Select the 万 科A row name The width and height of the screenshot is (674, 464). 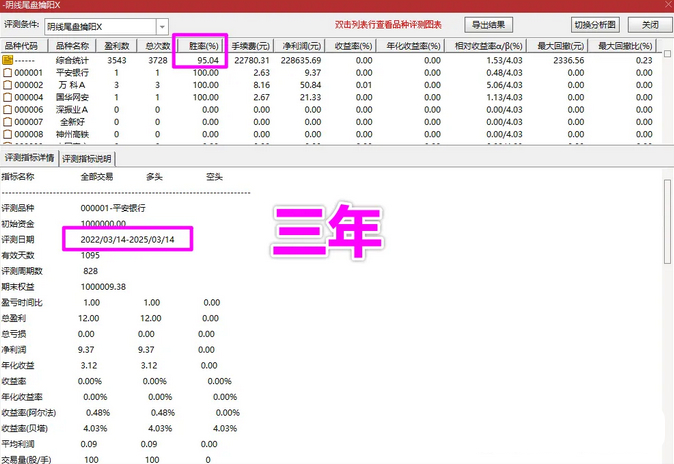pos(72,85)
